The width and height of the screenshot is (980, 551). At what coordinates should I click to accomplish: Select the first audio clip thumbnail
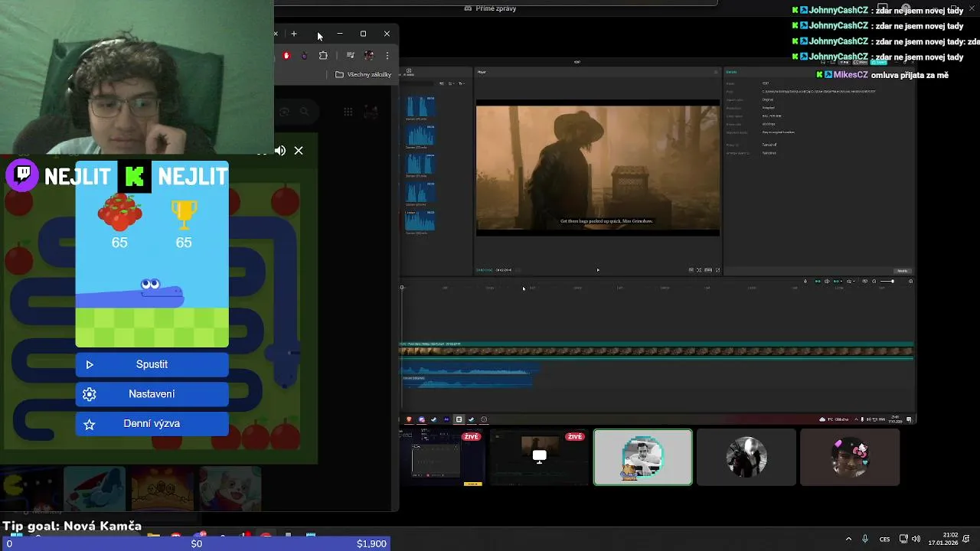[420, 106]
